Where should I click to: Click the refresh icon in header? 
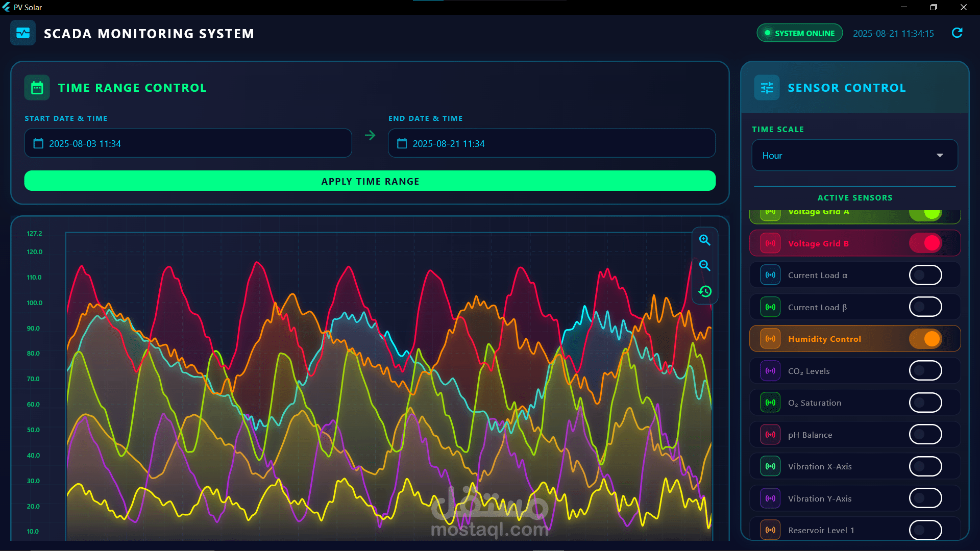point(957,33)
